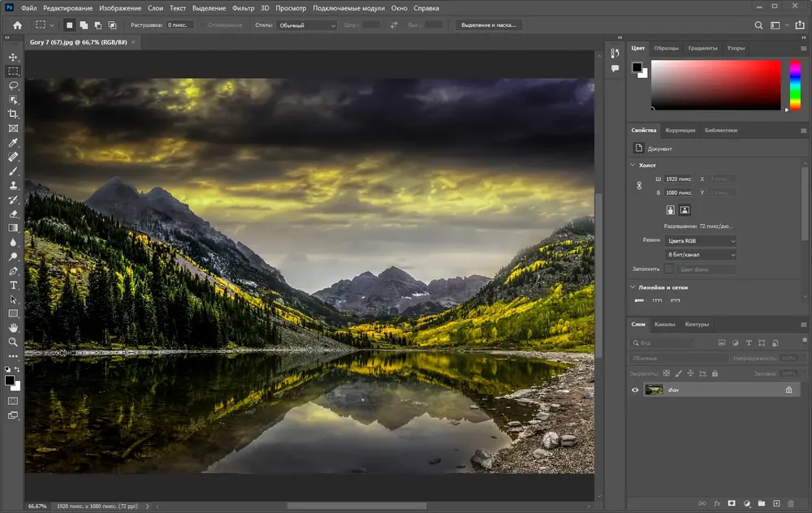Hide the Фон layer with eye icon
The image size is (812, 513).
(x=635, y=390)
